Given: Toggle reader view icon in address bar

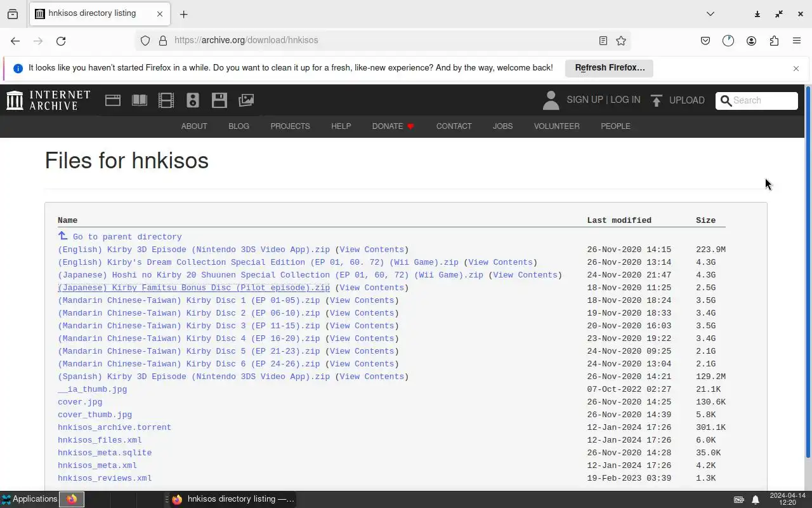Looking at the screenshot, I should [603, 41].
